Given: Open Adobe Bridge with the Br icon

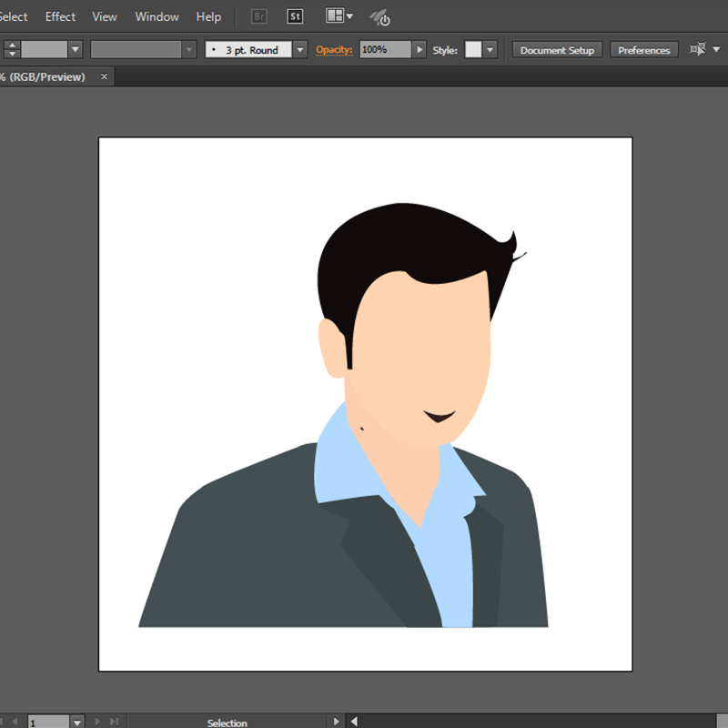Looking at the screenshot, I should (258, 16).
